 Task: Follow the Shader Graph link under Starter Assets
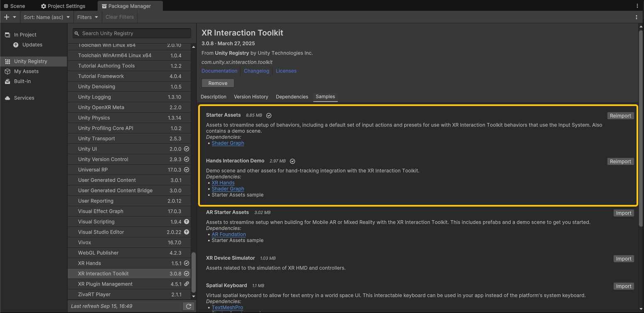(228, 143)
